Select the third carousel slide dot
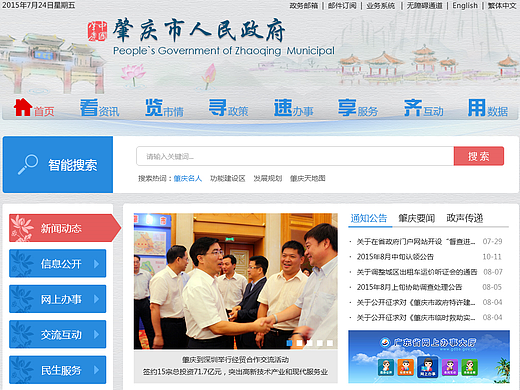This screenshot has height=390, width=520. 310,343
